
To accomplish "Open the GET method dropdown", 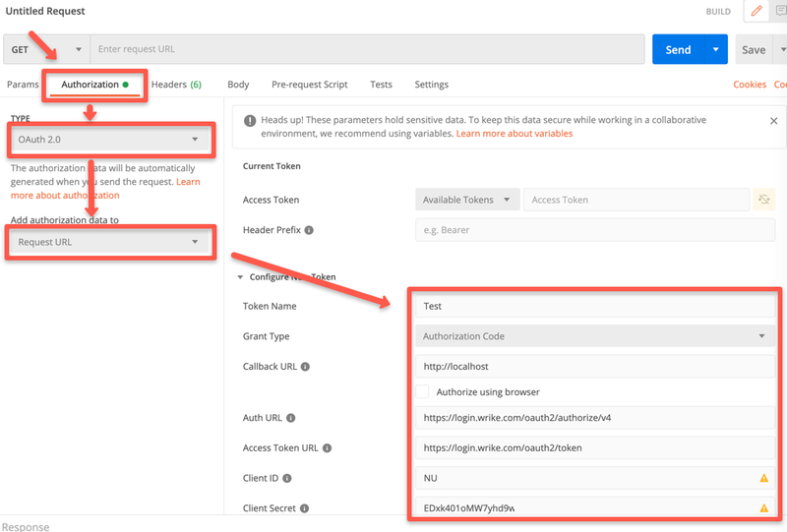I will click(46, 49).
